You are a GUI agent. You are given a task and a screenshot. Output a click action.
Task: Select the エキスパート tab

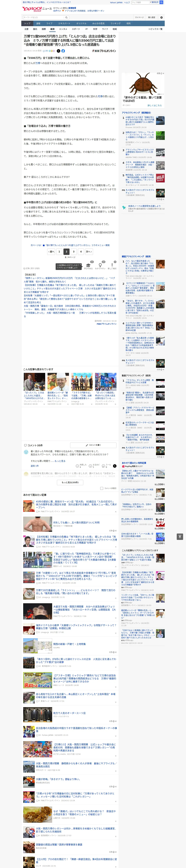click(x=64, y=24)
